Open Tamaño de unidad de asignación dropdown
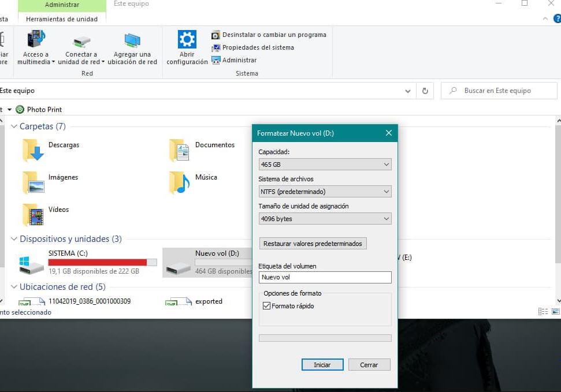 [325, 219]
